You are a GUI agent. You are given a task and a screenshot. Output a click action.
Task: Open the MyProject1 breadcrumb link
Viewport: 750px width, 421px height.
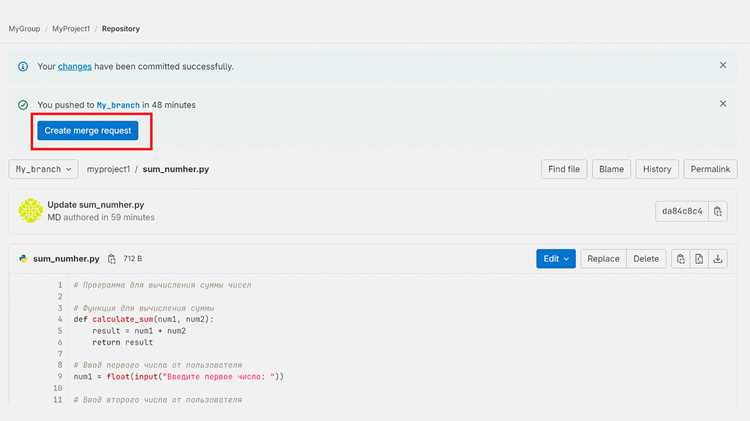pos(71,29)
